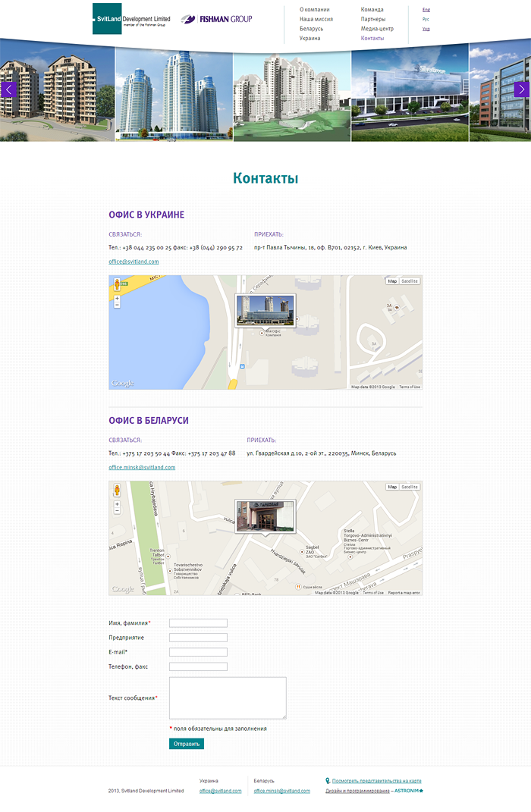Zoom in on the Ukraine map
531x812 pixels.
(117, 298)
